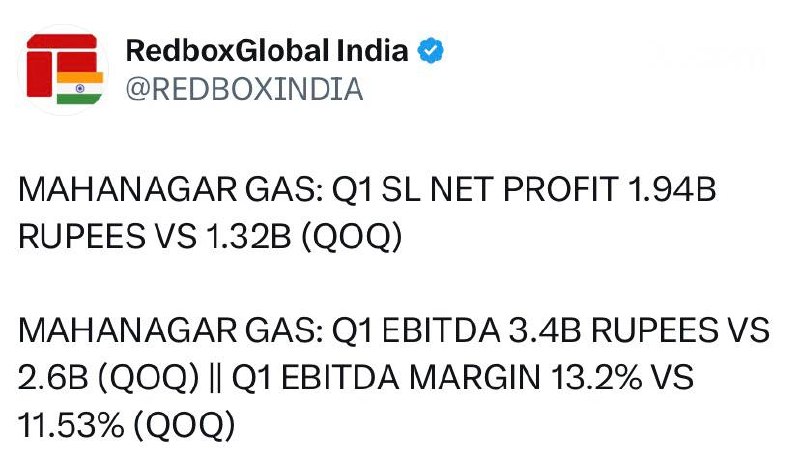Click the EBITDA margin 13.2% text

pos(463,378)
